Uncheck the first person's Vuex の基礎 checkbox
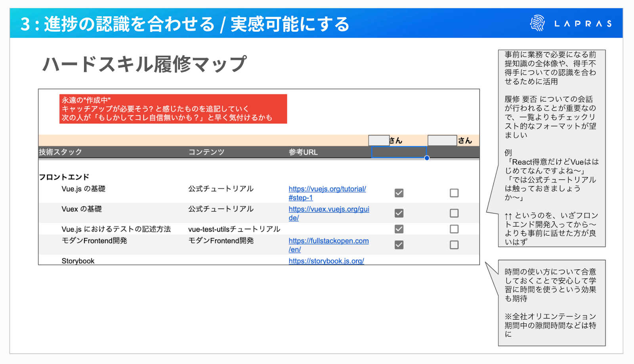 [x=399, y=213]
